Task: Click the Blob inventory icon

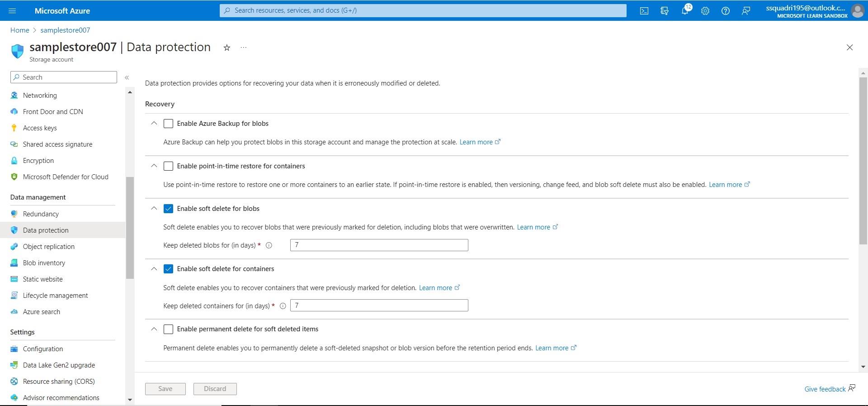Action: tap(14, 263)
